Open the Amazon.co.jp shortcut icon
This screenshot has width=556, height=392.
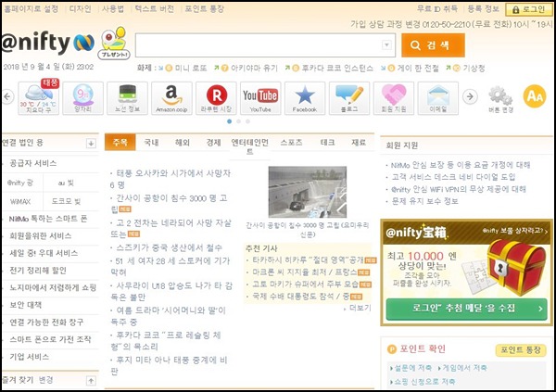point(171,98)
